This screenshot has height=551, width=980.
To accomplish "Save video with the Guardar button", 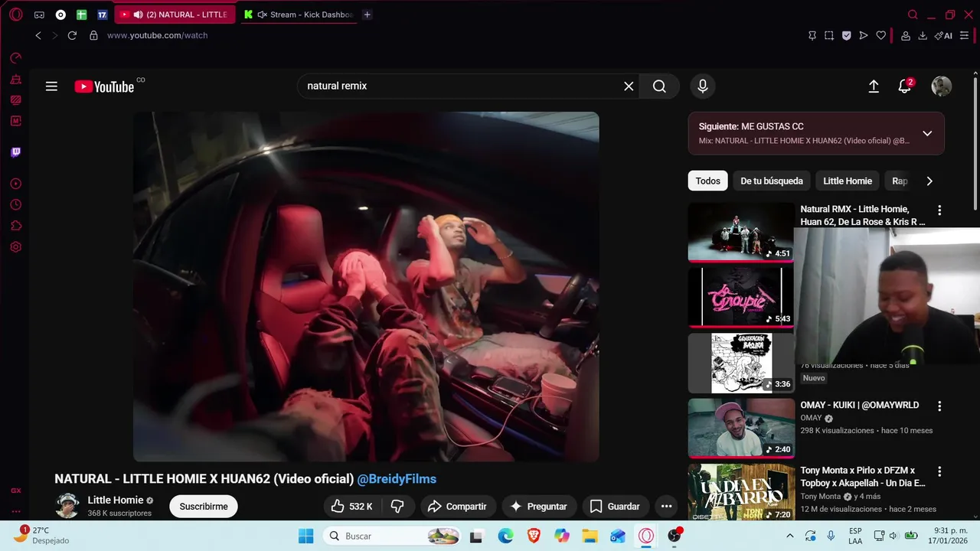I will [x=615, y=507].
